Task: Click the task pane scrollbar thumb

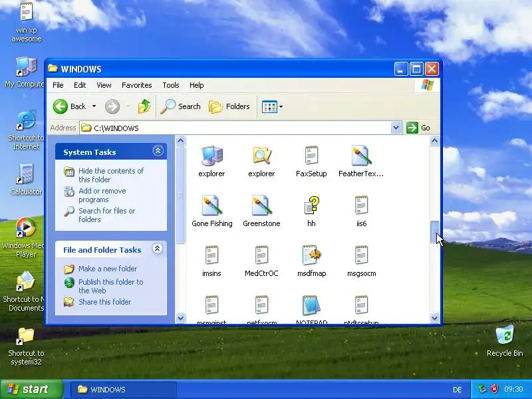Action: 181,195
